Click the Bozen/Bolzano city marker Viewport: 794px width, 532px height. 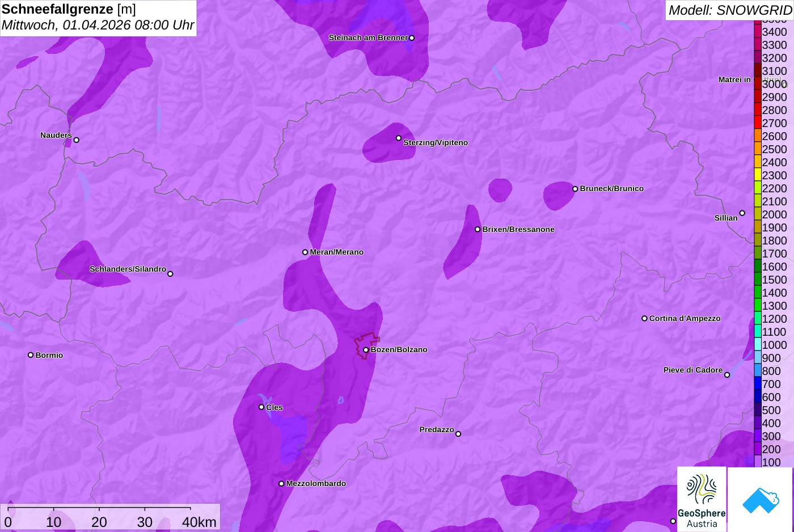(x=366, y=350)
